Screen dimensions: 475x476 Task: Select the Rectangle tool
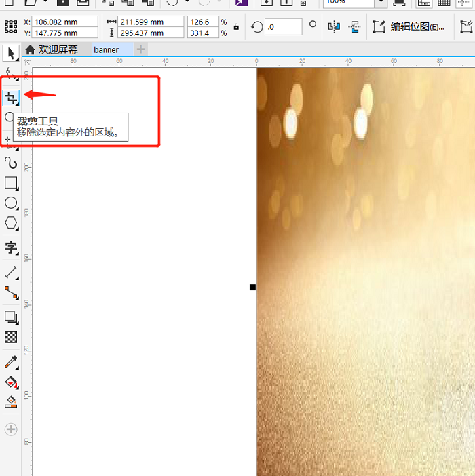11,183
